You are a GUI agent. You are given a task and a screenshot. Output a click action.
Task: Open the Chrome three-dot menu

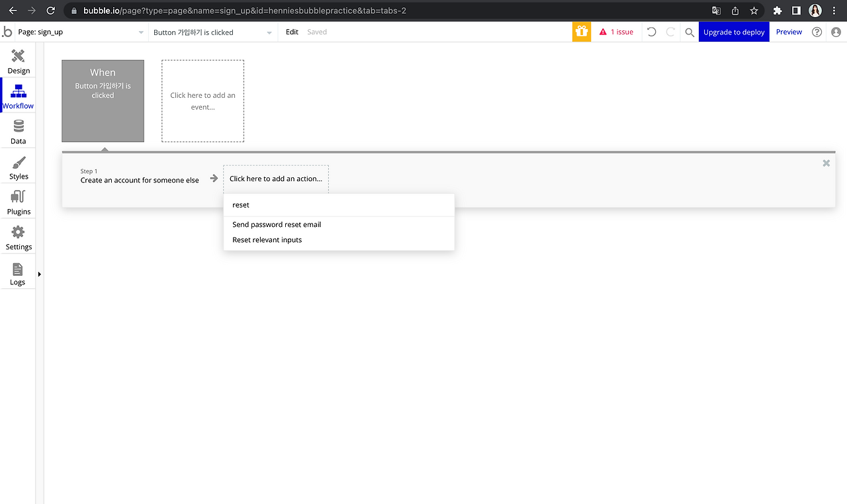tap(834, 11)
